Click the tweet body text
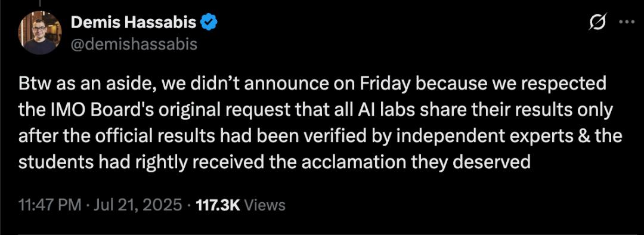The height and width of the screenshot is (235, 644). (x=320, y=123)
